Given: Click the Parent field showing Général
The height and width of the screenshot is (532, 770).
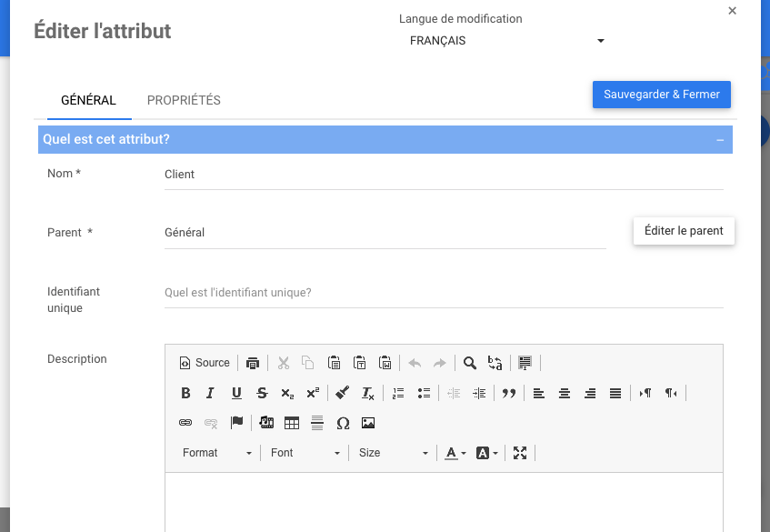Looking at the screenshot, I should (x=385, y=234).
